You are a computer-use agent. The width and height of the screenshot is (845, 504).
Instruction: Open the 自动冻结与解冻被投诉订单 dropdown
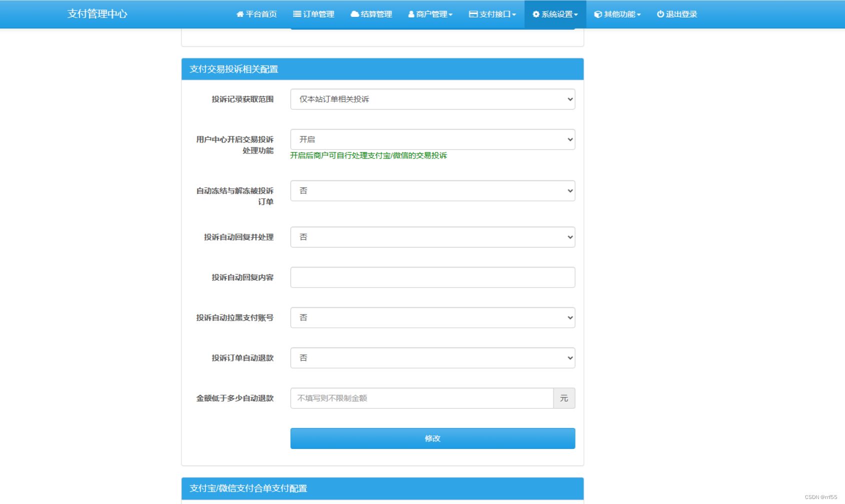click(x=432, y=190)
